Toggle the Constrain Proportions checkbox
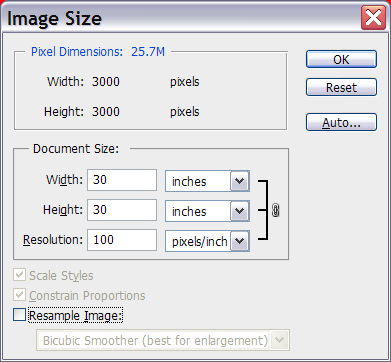 click(19, 295)
